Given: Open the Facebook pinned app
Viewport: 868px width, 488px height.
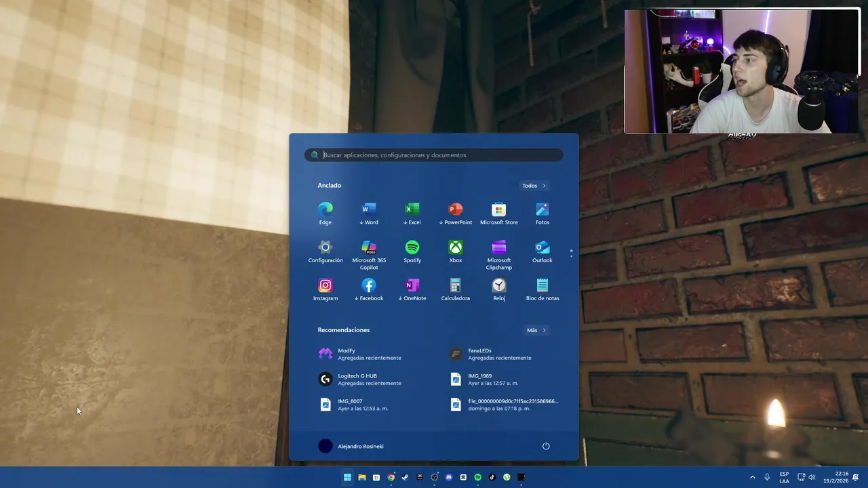Looking at the screenshot, I should tap(369, 289).
